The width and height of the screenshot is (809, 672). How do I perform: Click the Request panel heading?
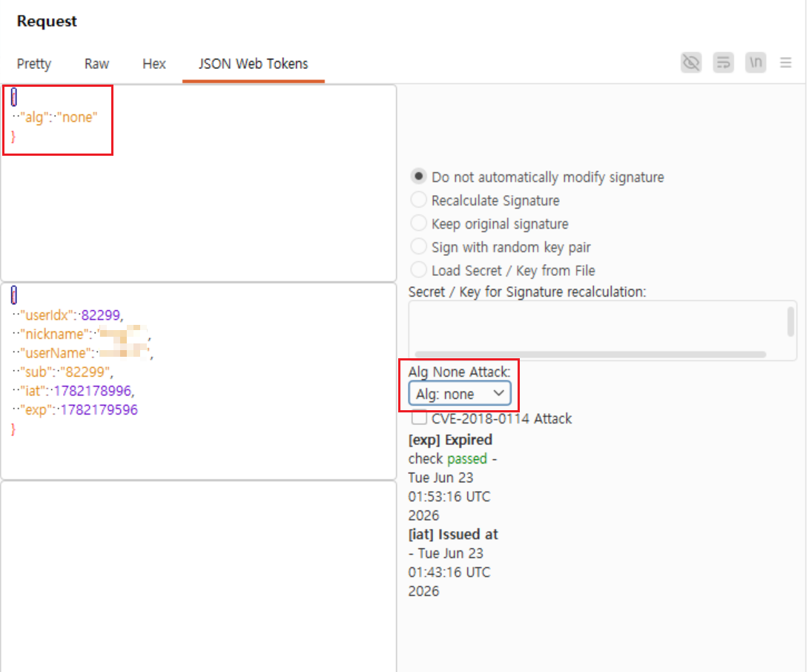pos(47,22)
